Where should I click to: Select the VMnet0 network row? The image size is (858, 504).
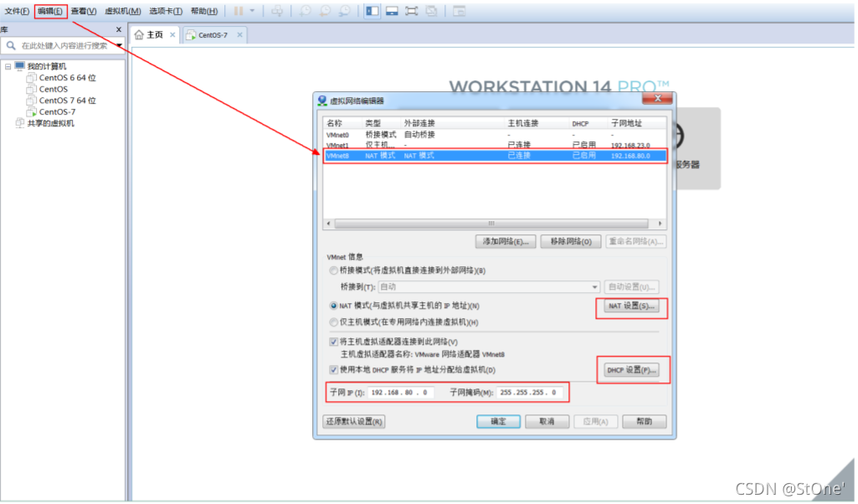(x=495, y=135)
